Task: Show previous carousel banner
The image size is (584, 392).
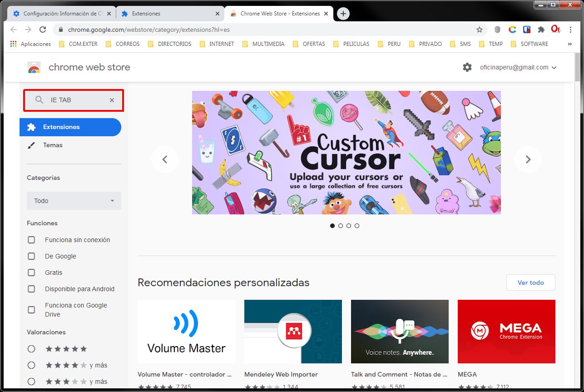Action: tap(165, 159)
